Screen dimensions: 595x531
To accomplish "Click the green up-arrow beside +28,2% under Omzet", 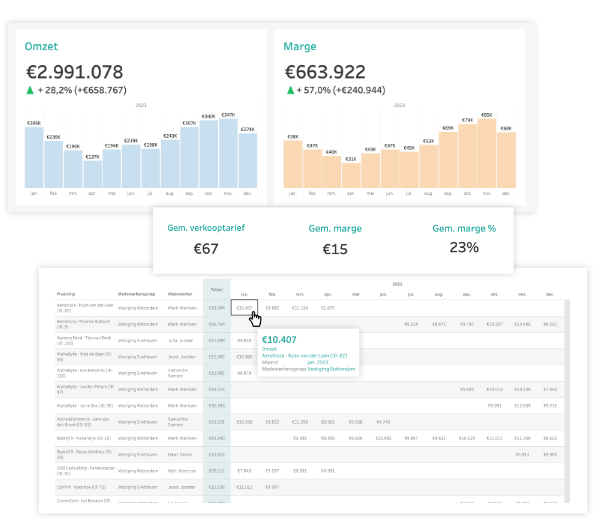I will click(30, 90).
